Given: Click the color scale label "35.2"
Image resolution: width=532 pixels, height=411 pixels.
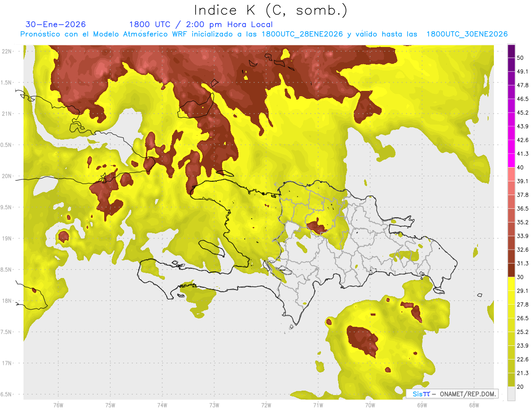Looking at the screenshot, I should [x=523, y=222].
